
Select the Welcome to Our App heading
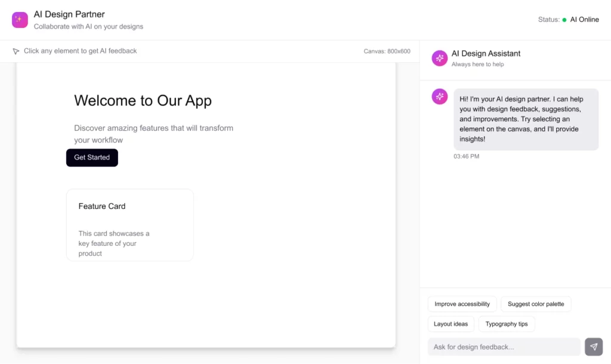143,101
